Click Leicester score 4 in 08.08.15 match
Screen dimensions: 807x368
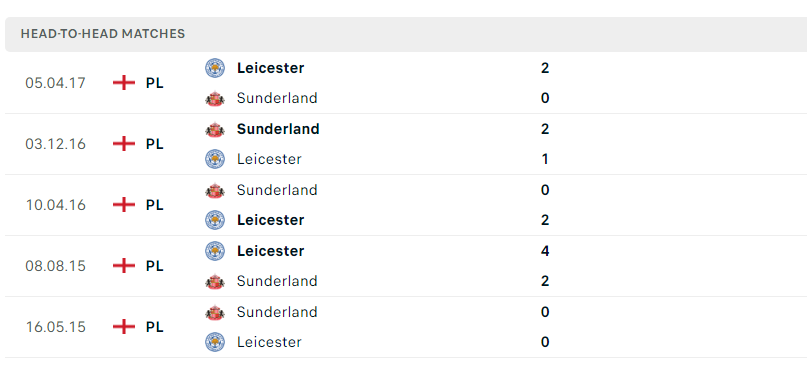pyautogui.click(x=545, y=251)
